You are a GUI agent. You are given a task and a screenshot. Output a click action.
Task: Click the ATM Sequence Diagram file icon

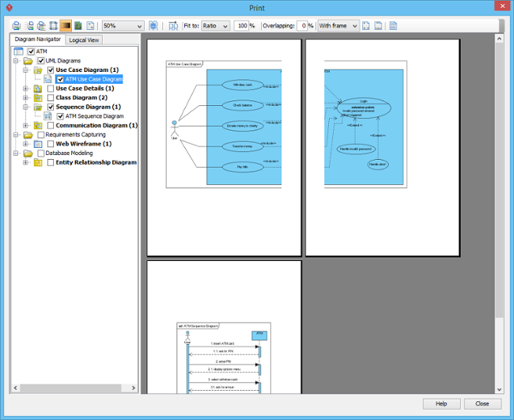48,116
